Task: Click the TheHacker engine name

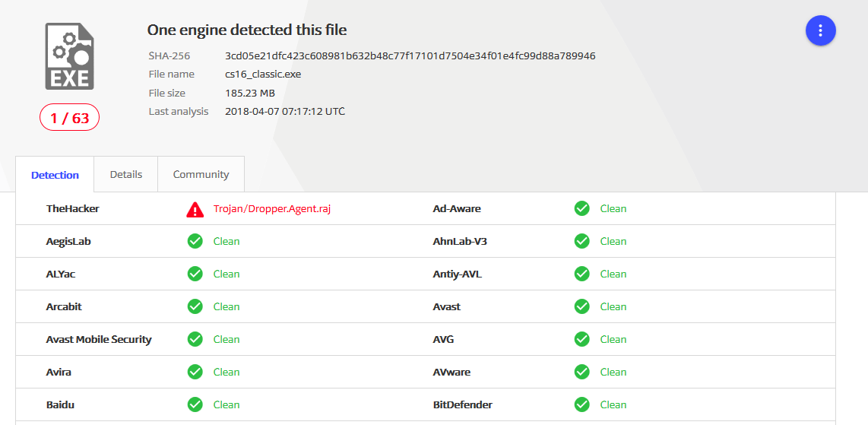Action: [x=72, y=208]
